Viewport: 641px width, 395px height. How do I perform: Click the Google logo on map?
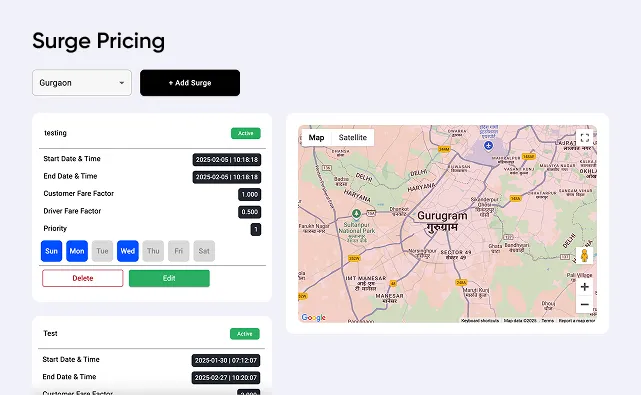[314, 318]
